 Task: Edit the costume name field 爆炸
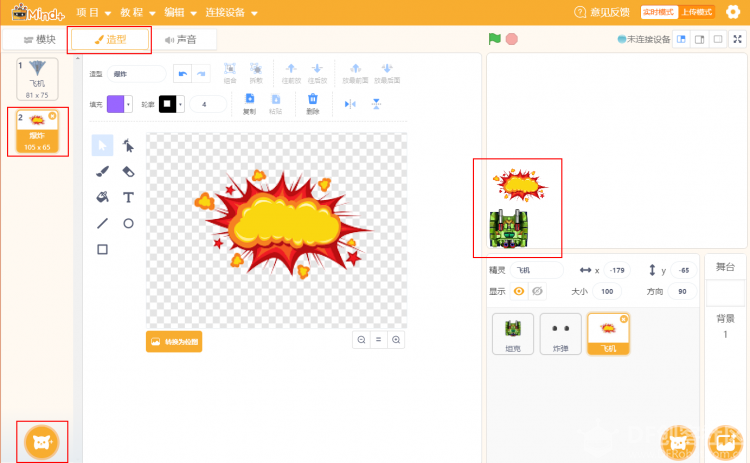[136, 74]
